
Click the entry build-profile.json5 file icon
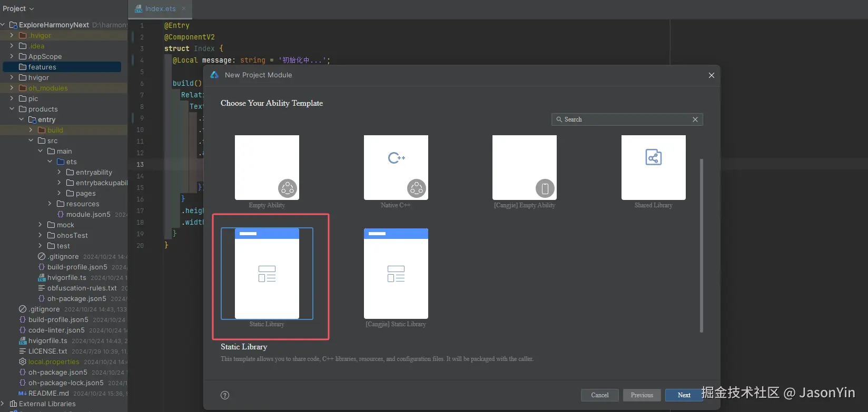click(42, 267)
